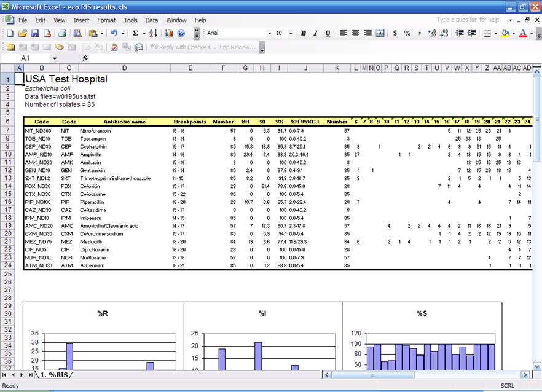
Task: Expand the AutoSum functions dropdown arrow
Action: 144,33
